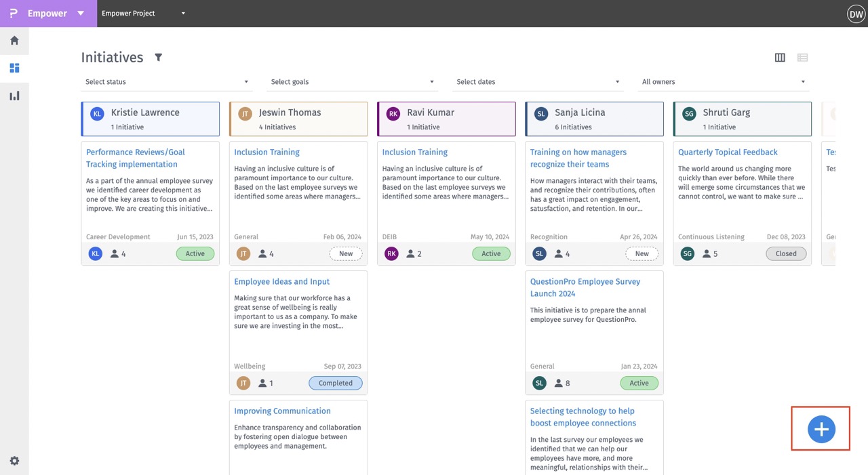
Task: Open settings gear in sidebar
Action: [x=14, y=461]
